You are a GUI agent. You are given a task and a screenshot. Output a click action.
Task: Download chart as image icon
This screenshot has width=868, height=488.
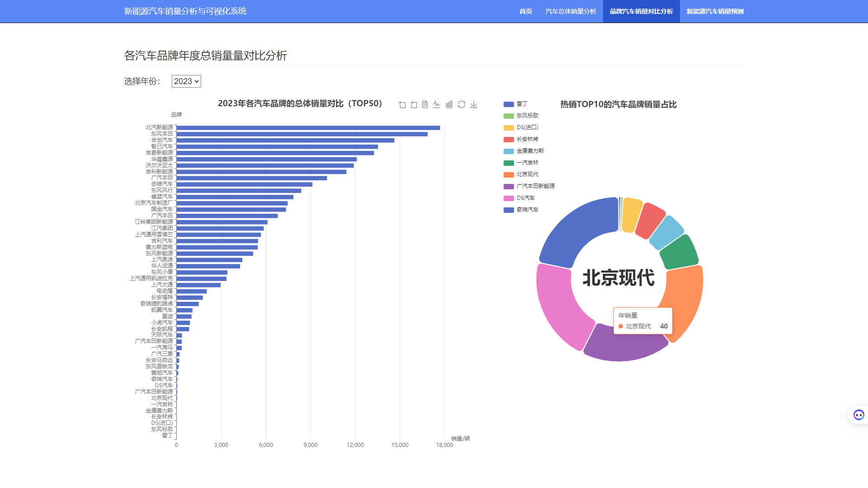474,105
